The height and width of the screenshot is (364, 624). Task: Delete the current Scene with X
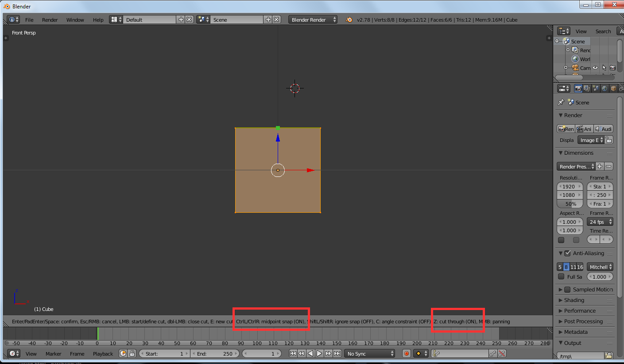(x=276, y=19)
